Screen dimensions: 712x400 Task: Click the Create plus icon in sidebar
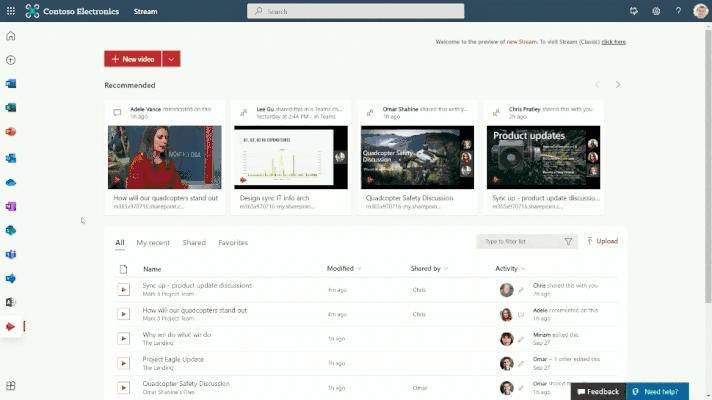pos(10,60)
